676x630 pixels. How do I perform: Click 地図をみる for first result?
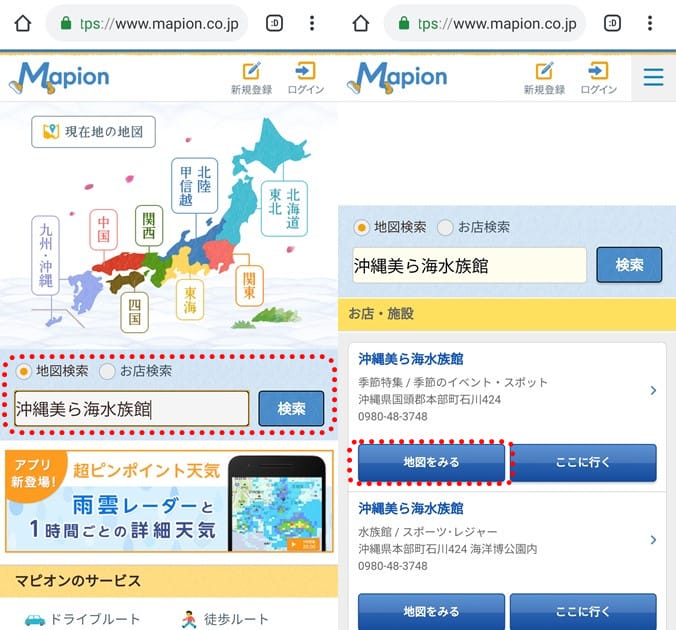pyautogui.click(x=431, y=462)
